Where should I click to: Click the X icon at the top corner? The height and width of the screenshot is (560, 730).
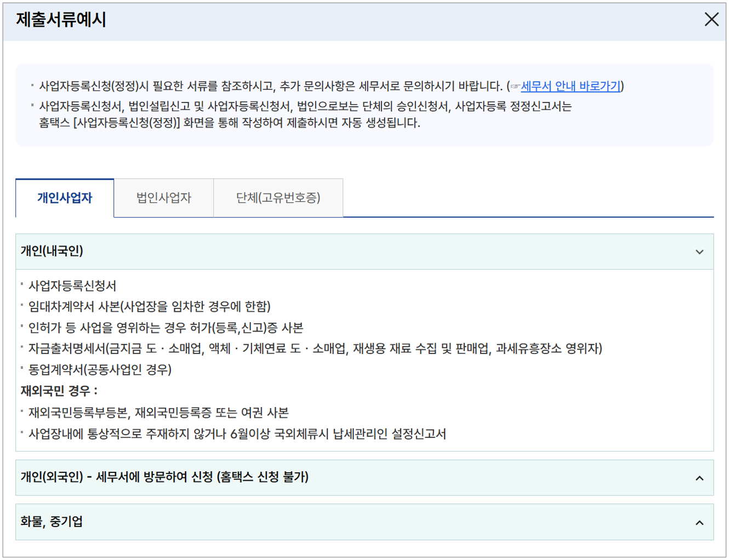point(712,19)
